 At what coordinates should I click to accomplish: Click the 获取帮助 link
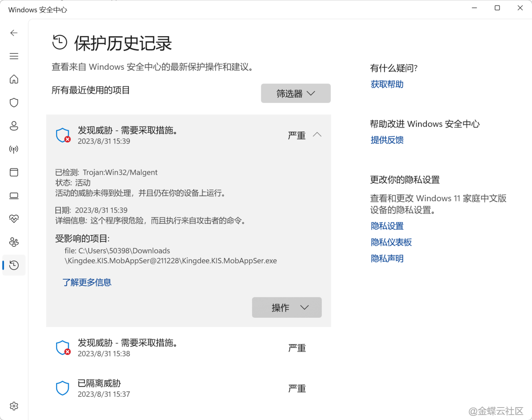(x=387, y=84)
